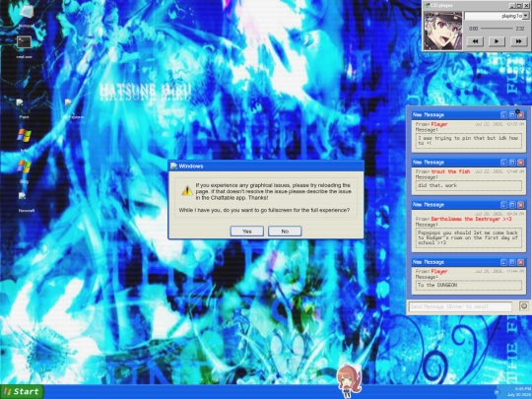Click Yes to go fullscreen
Viewport: 532px width, 399px height.
click(x=247, y=232)
